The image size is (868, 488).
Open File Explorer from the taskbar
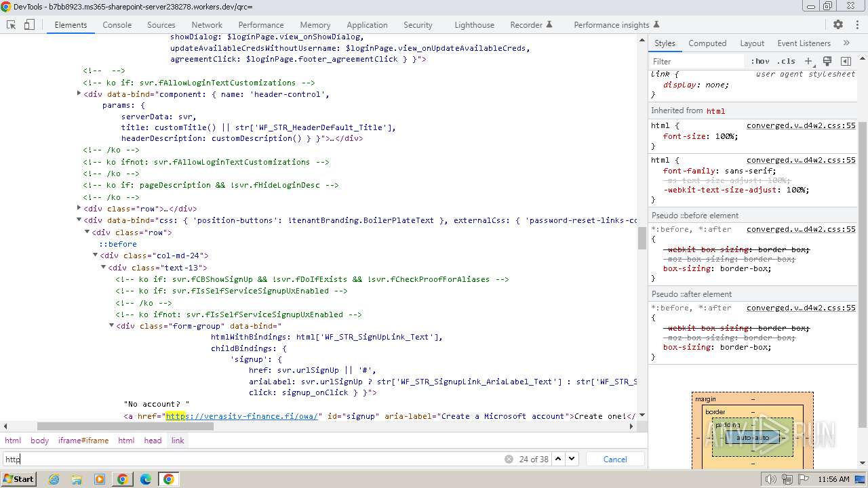click(x=77, y=479)
